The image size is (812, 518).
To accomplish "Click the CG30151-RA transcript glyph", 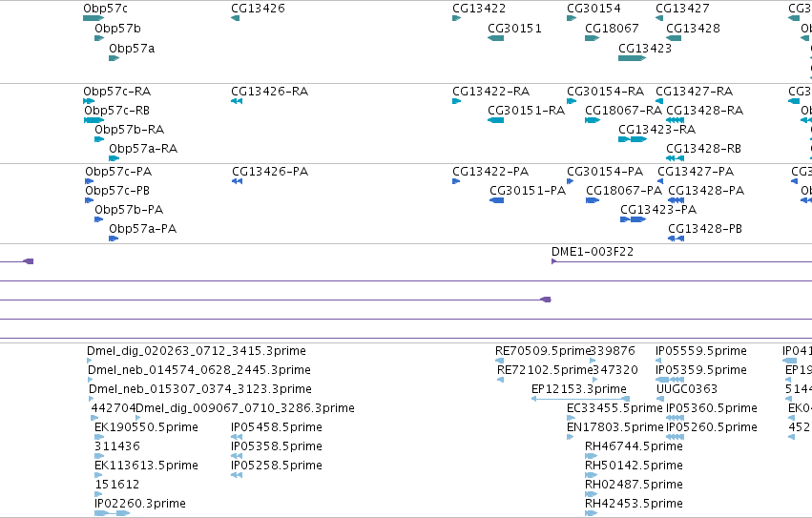I will tap(495, 120).
